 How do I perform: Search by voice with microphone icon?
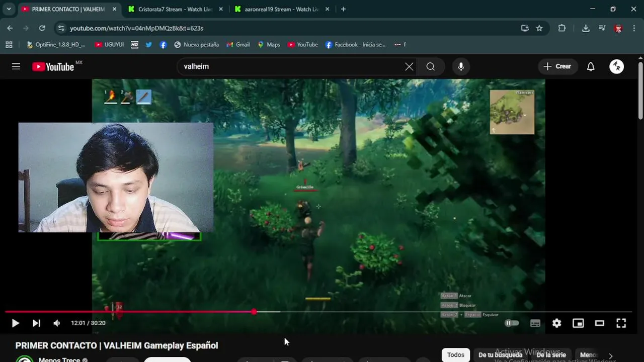click(461, 66)
